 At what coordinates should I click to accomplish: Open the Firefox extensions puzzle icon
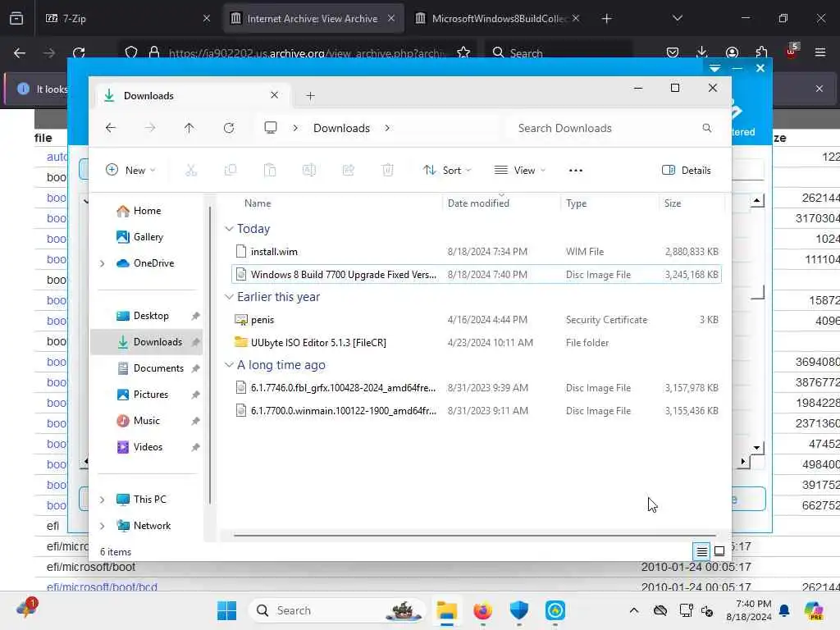pos(761,52)
